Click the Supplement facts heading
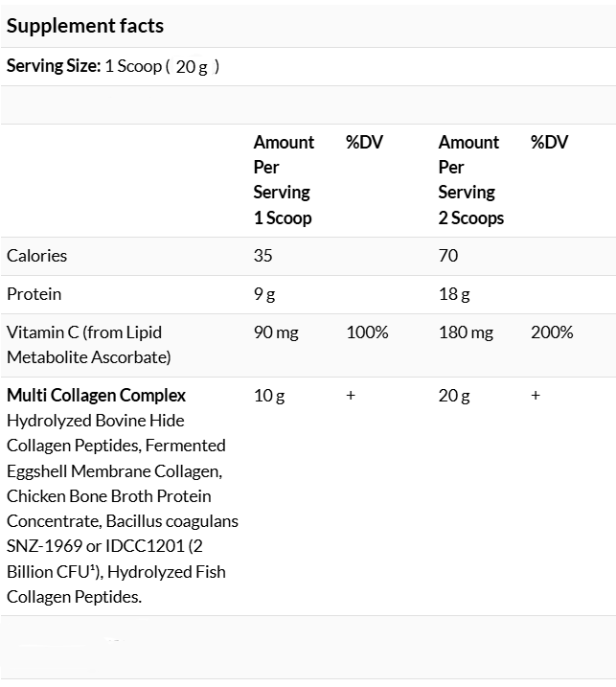The image size is (616, 687). pos(85,26)
